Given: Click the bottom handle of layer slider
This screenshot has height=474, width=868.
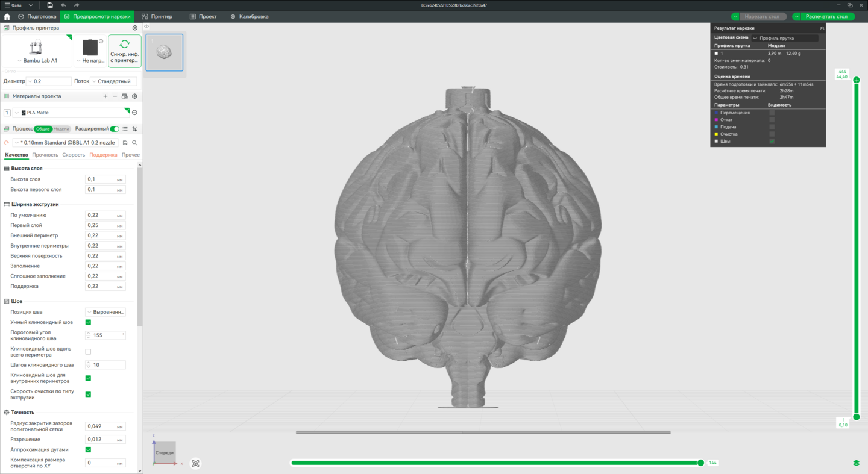Looking at the screenshot, I should [x=857, y=417].
